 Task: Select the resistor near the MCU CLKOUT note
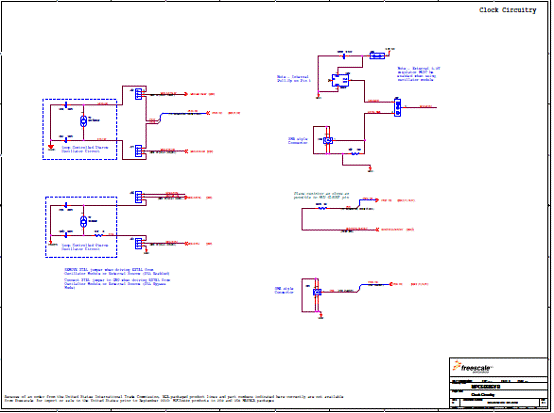[322, 208]
